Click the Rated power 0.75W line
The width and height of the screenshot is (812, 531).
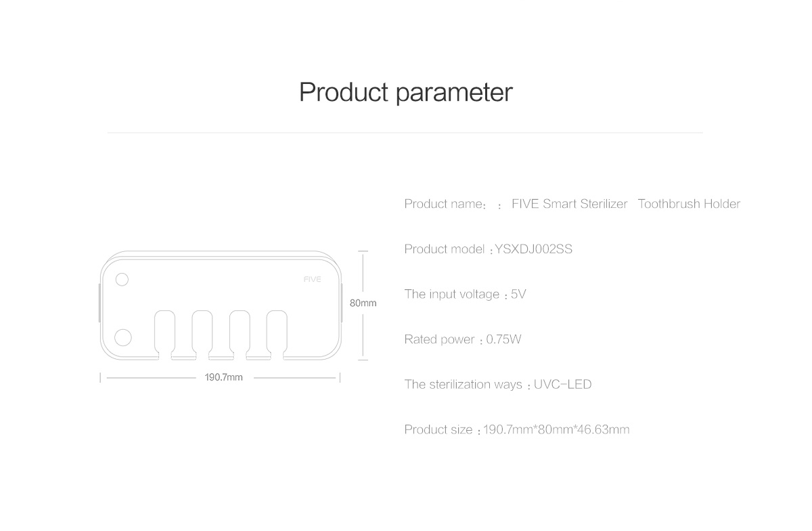coord(463,339)
